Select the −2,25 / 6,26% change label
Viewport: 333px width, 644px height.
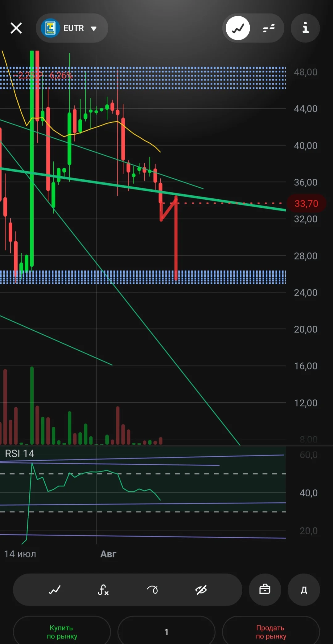pos(43,75)
